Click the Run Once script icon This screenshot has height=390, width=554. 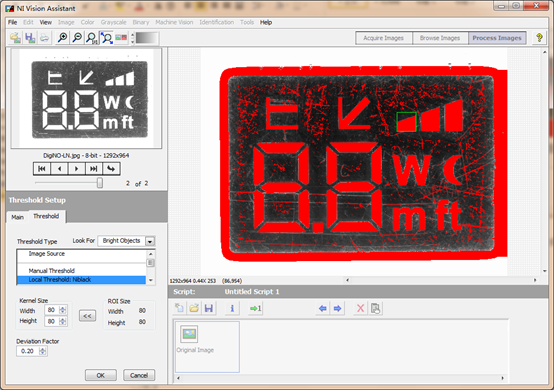click(255, 308)
